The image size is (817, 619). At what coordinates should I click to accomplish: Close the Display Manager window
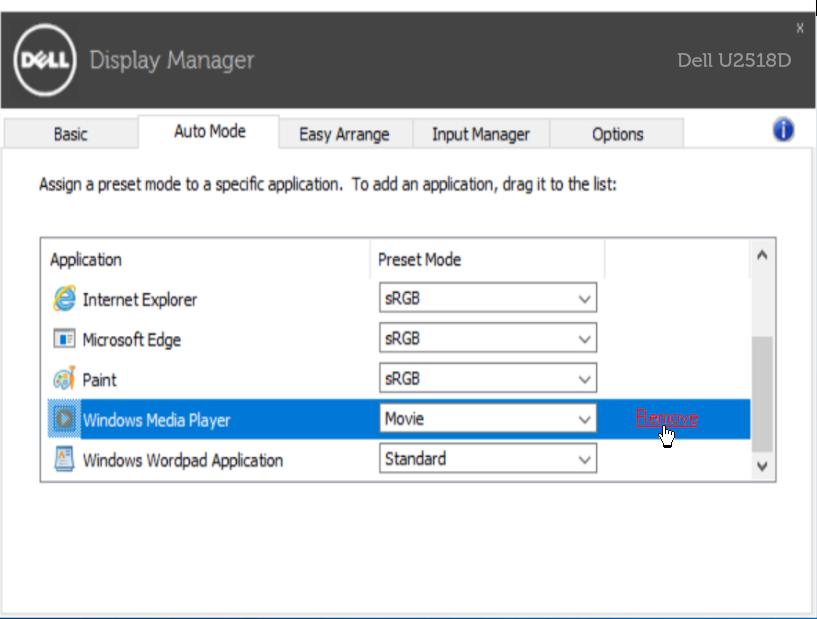coord(800,28)
